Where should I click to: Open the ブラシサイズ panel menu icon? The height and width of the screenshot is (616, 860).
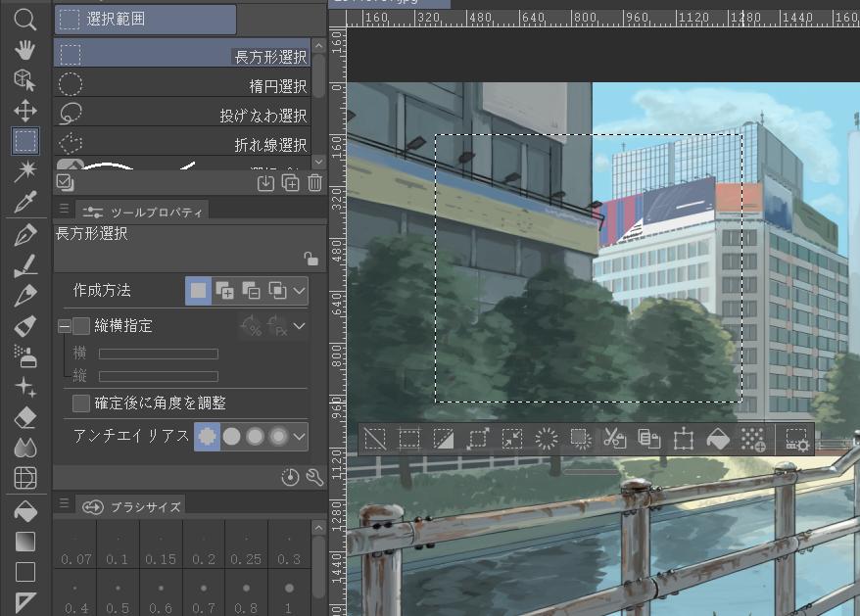pos(65,502)
